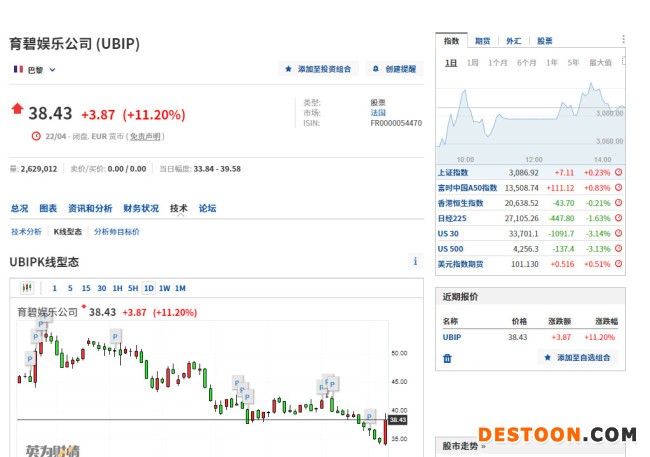Click the info icon beside UBIPK线型态

(x=415, y=261)
